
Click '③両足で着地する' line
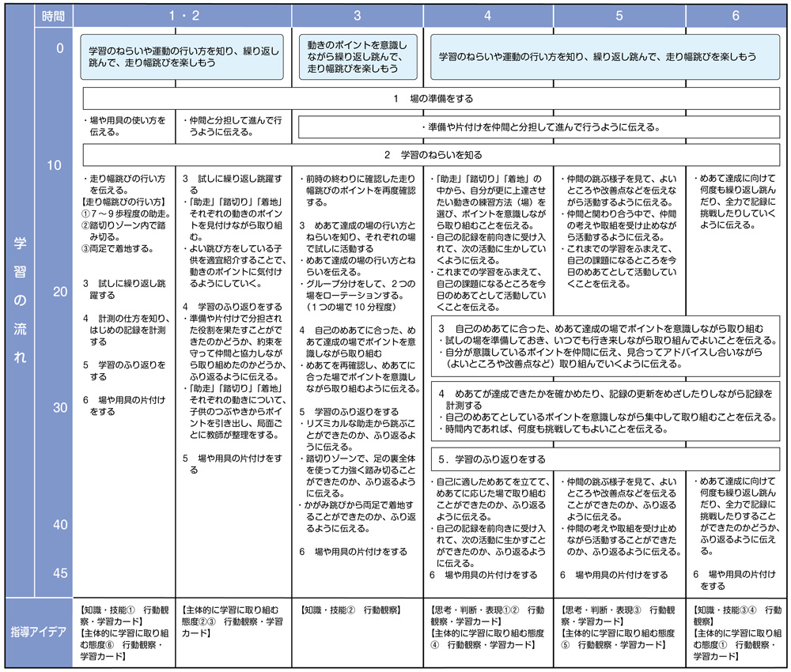pos(118,248)
